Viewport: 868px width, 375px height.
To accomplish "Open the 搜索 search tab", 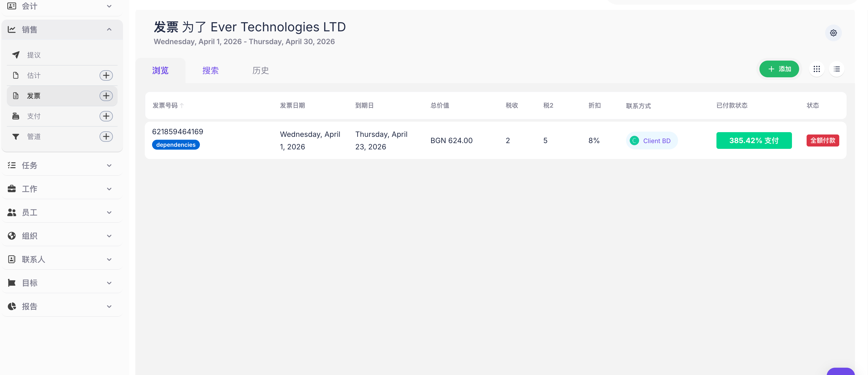I will [211, 70].
